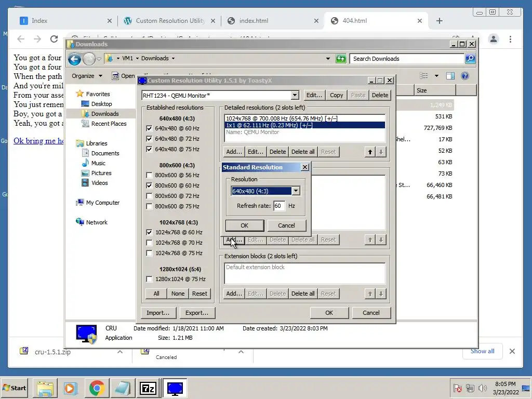The height and width of the screenshot is (399, 532).
Task: Select the 1024x768 @ 700.008 Hz entry
Action: tap(304, 118)
